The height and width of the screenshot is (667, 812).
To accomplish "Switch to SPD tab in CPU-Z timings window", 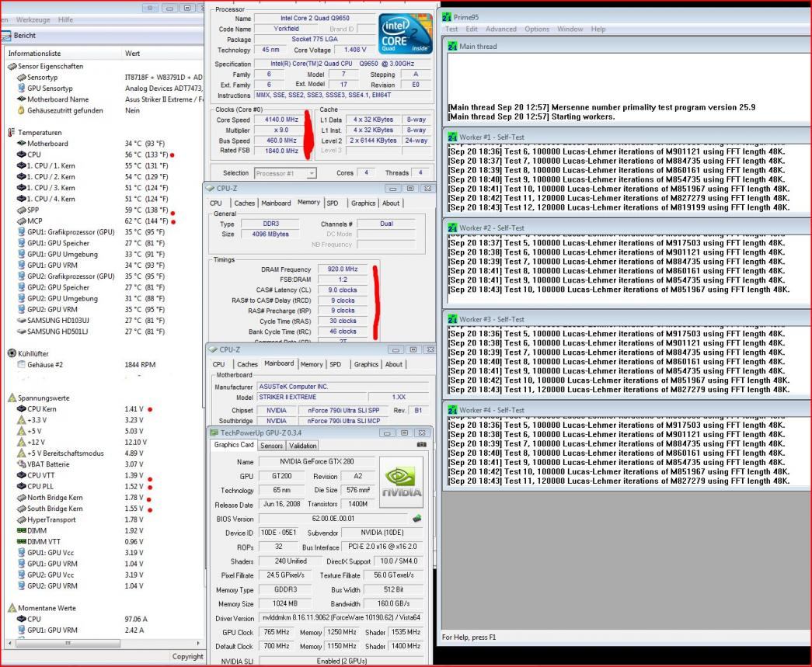I will click(x=333, y=203).
